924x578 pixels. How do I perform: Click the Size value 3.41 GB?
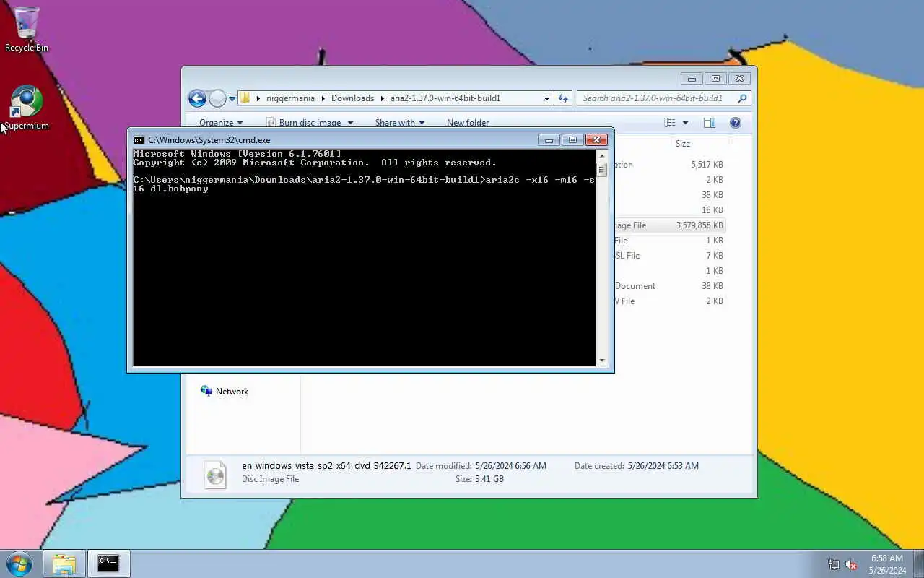(489, 479)
